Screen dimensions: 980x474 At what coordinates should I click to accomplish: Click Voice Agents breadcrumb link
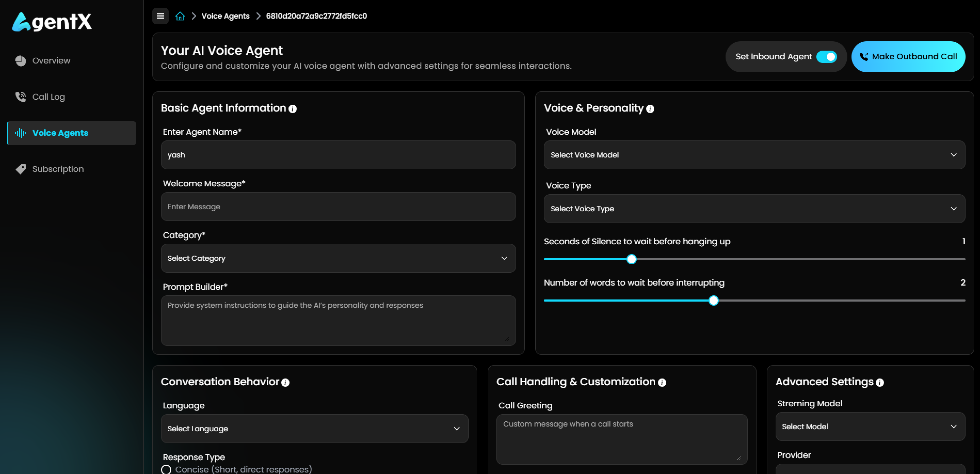pyautogui.click(x=225, y=16)
